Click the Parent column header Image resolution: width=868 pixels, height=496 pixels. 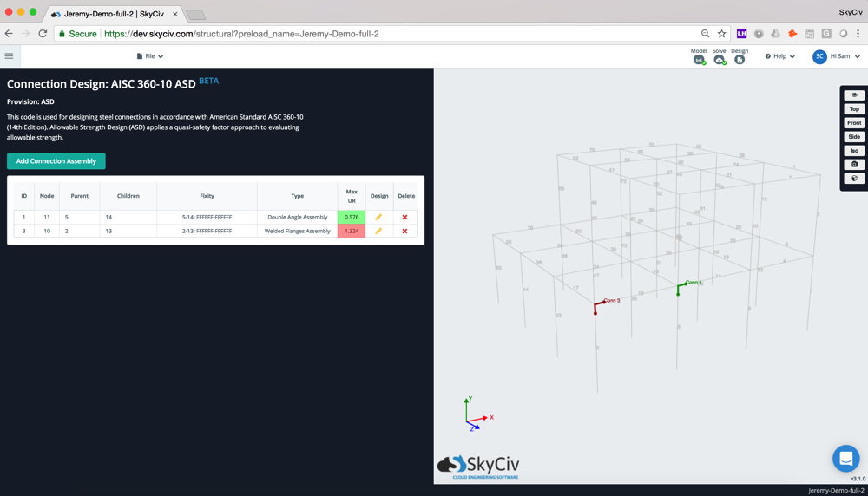click(x=79, y=196)
